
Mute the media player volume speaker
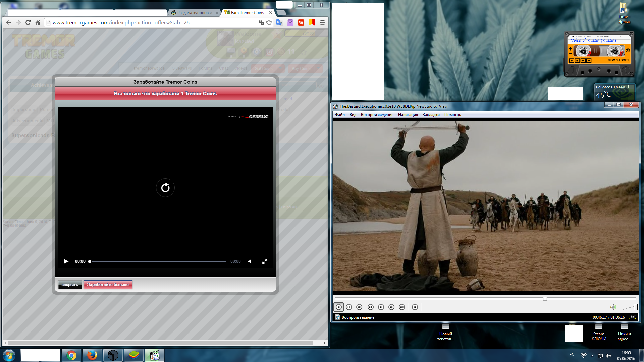(x=613, y=307)
